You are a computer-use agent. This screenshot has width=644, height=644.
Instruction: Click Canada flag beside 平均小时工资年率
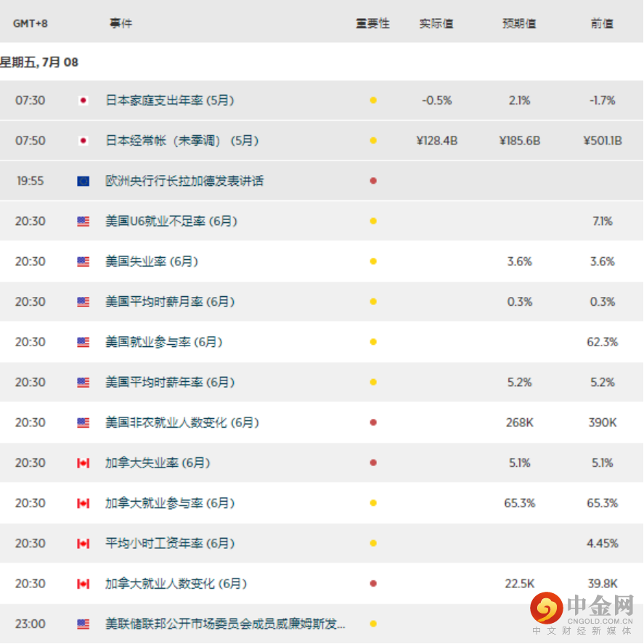click(83, 543)
